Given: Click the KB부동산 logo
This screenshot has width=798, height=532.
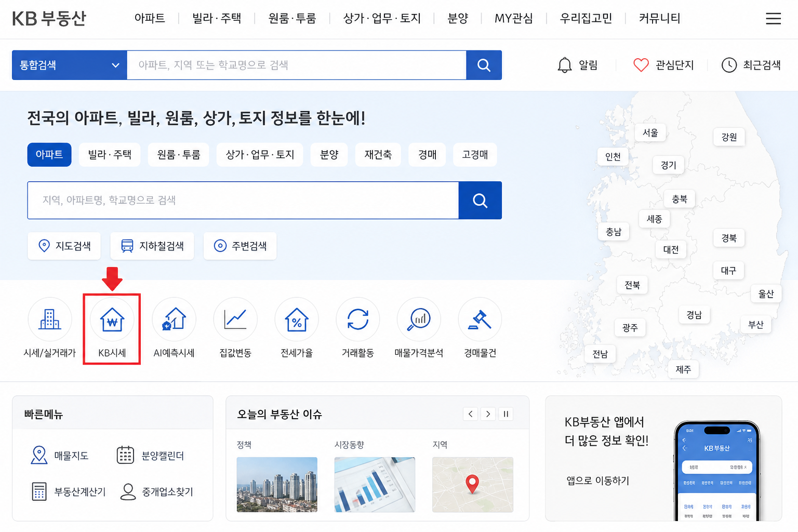Looking at the screenshot, I should (49, 19).
